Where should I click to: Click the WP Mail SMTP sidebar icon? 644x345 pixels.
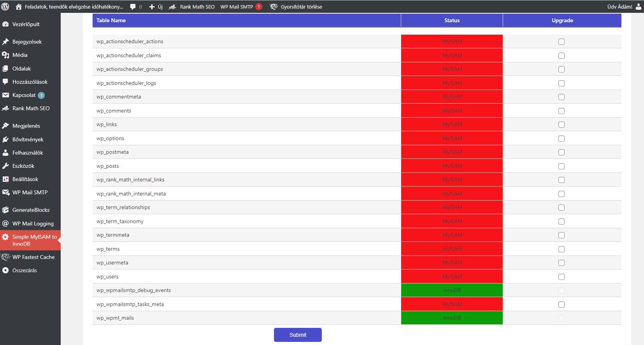5,192
